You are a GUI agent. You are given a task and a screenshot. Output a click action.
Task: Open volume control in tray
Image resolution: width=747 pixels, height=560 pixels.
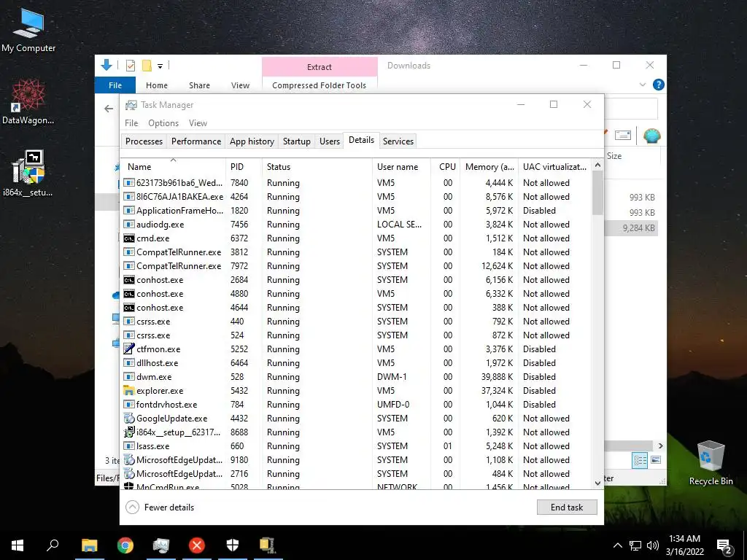click(x=653, y=545)
